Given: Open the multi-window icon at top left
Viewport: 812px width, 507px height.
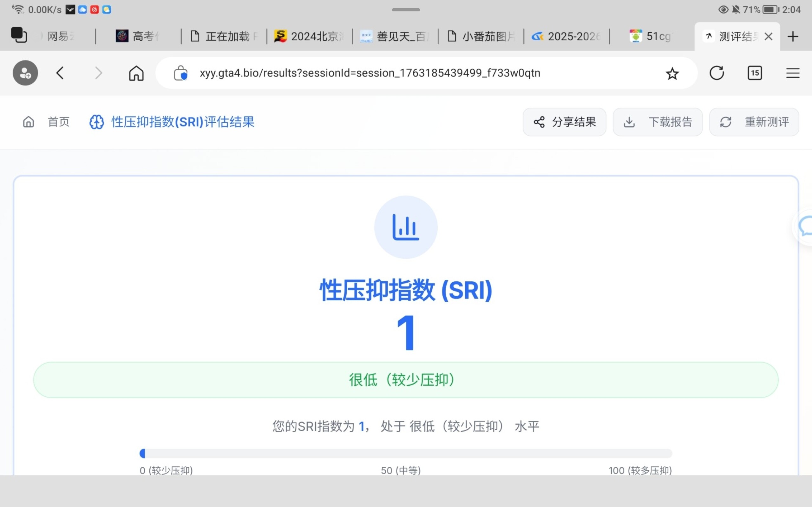Looking at the screenshot, I should (19, 35).
